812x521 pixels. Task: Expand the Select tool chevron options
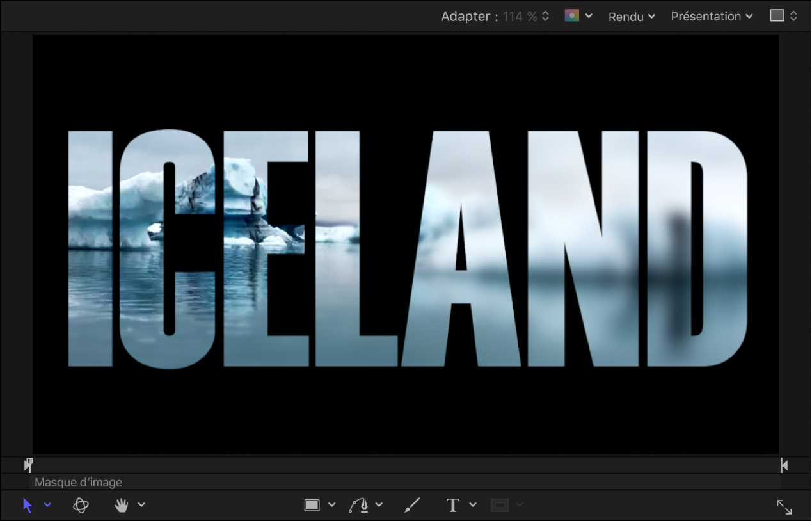pyautogui.click(x=47, y=505)
